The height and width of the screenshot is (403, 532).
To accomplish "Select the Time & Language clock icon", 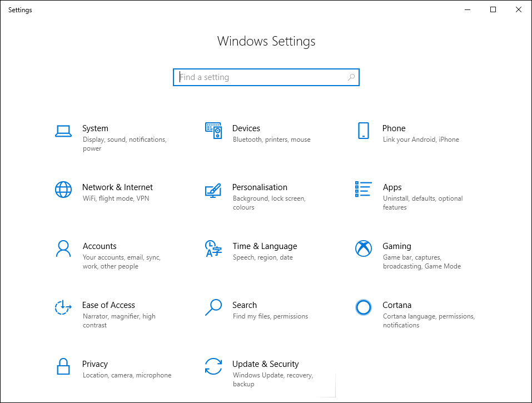I will pos(213,248).
